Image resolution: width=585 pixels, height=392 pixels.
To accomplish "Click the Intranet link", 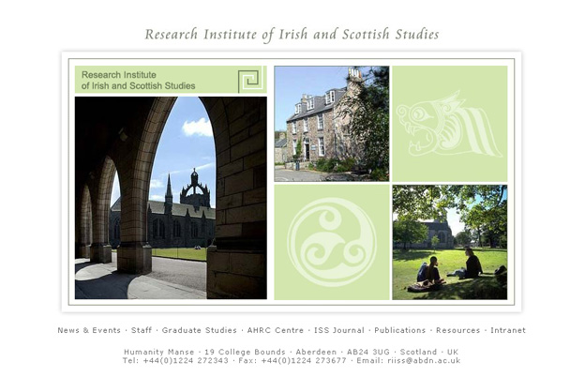I will [x=507, y=330].
